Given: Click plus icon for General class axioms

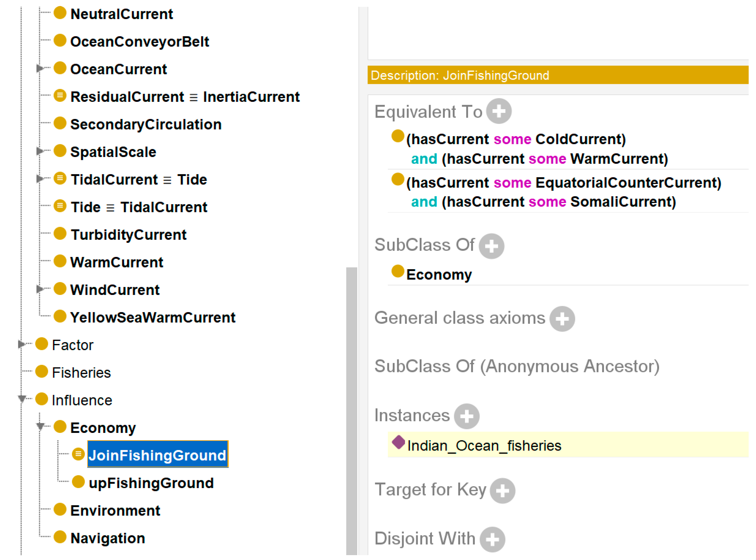Looking at the screenshot, I should (562, 319).
